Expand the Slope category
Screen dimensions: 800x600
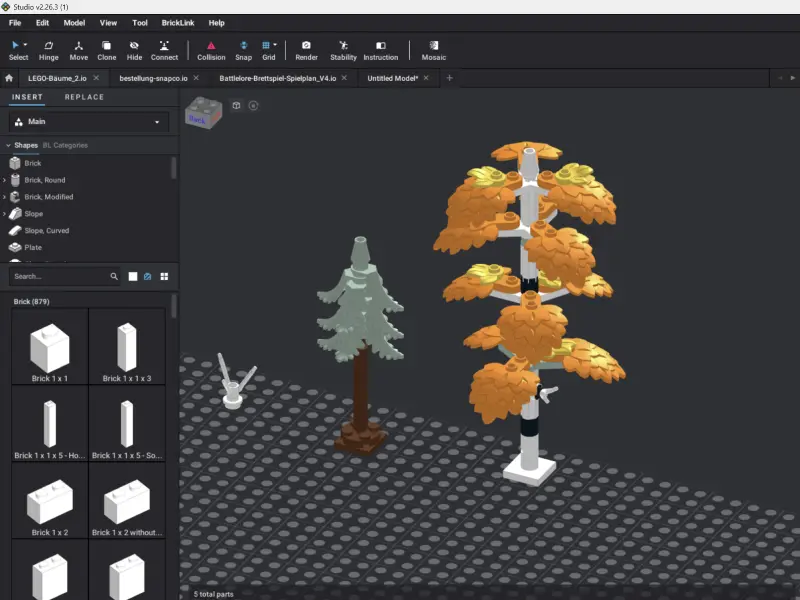point(4,214)
